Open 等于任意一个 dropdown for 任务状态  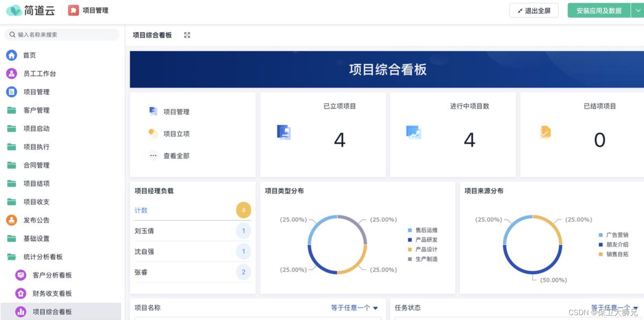(x=615, y=308)
